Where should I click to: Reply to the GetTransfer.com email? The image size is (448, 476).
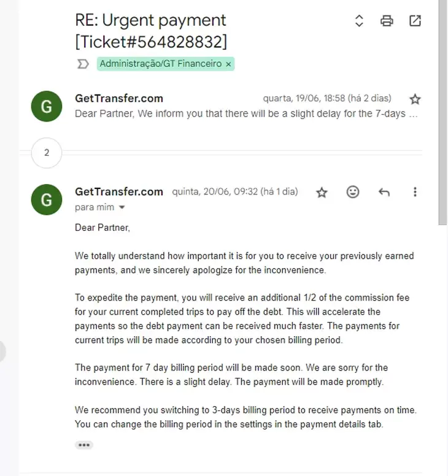tap(384, 192)
